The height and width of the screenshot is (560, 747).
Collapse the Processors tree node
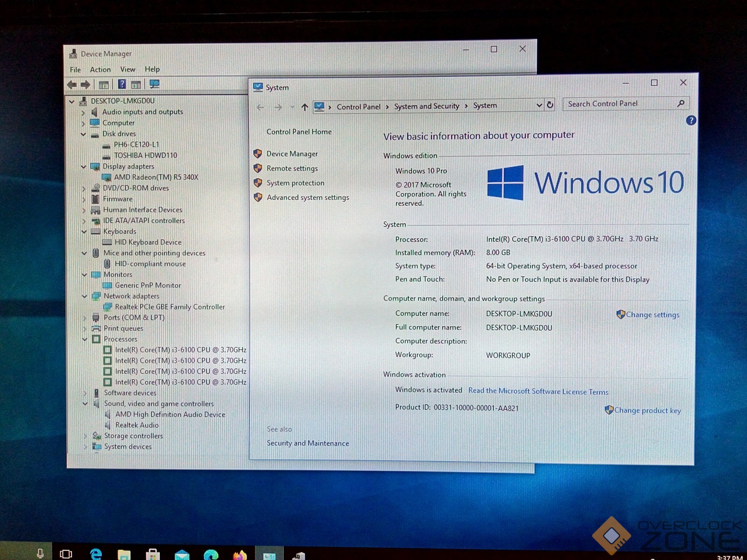click(85, 339)
